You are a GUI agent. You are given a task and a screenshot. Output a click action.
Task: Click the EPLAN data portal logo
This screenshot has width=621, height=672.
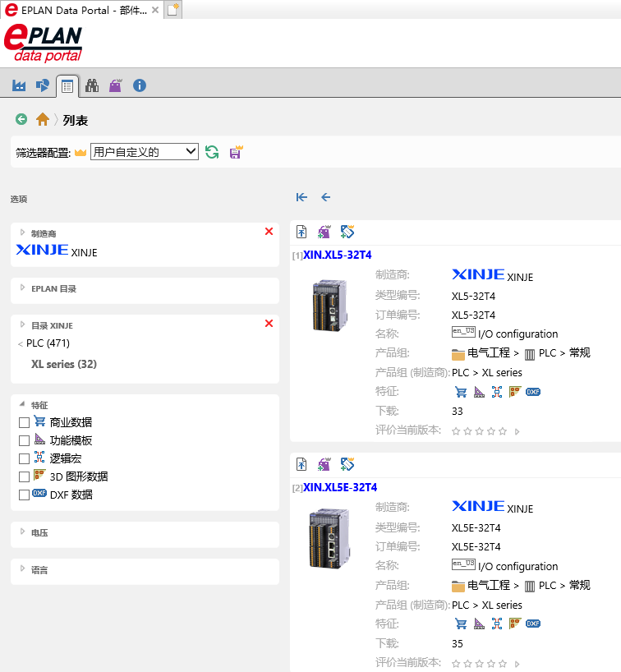[x=43, y=44]
